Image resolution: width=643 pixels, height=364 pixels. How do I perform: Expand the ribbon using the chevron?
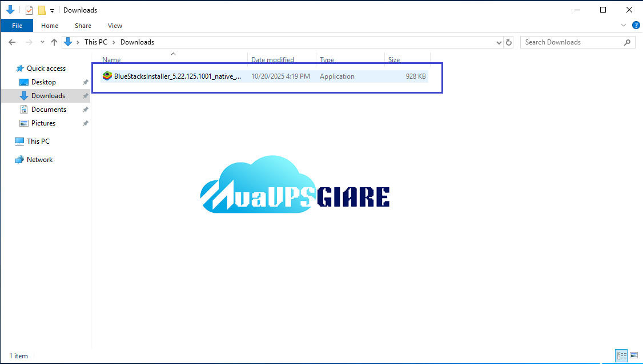(x=624, y=26)
